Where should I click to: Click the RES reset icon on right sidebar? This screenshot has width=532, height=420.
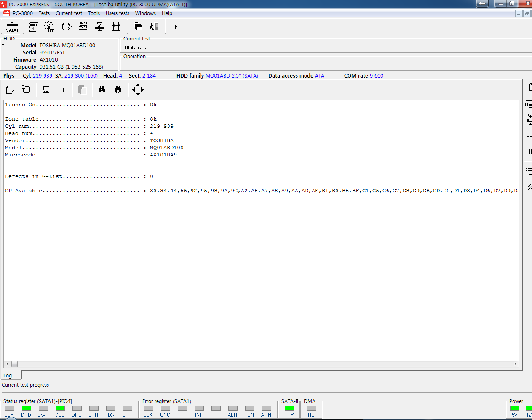529,120
